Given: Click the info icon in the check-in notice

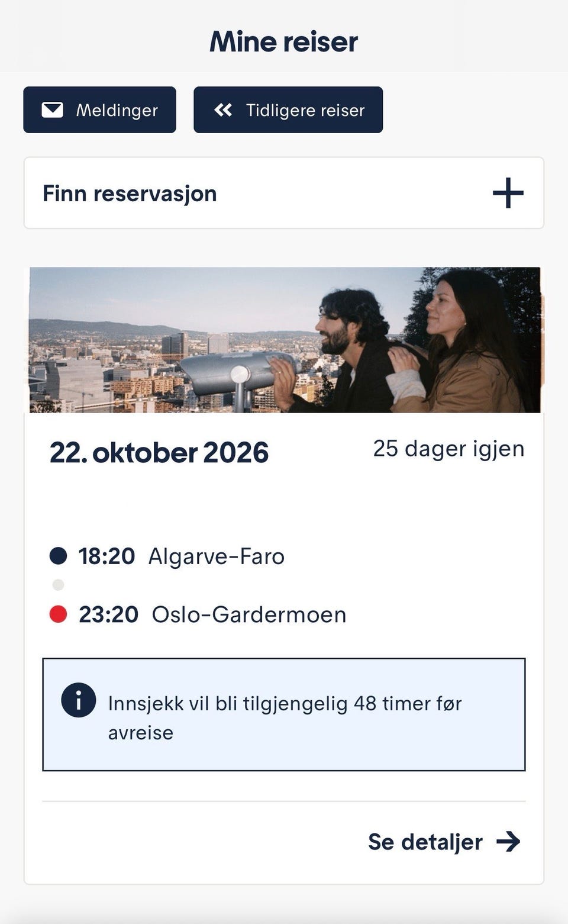Looking at the screenshot, I should coord(79,700).
